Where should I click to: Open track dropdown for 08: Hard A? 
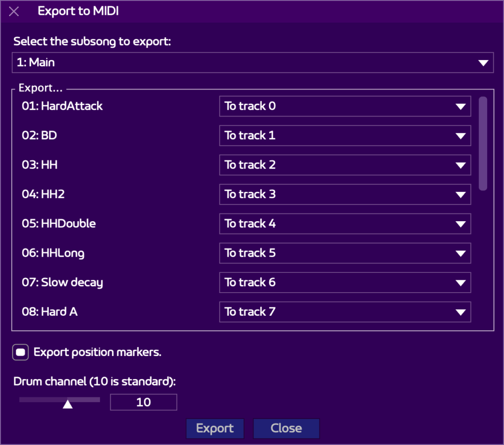point(345,312)
